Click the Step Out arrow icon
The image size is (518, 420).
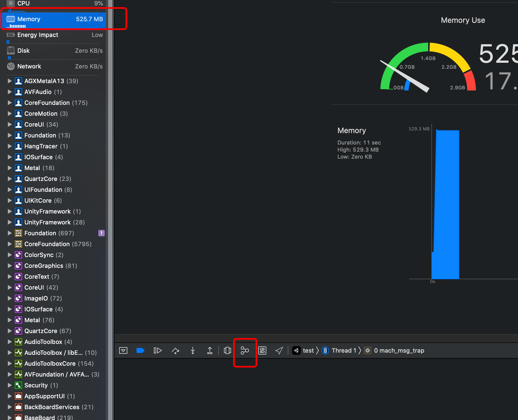[210, 350]
